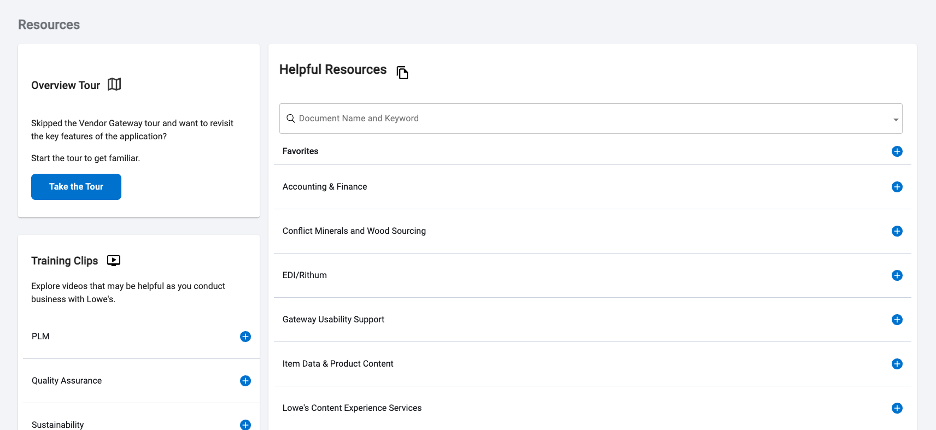Click the Resources page heading
The height and width of the screenshot is (430, 936).
click(49, 24)
